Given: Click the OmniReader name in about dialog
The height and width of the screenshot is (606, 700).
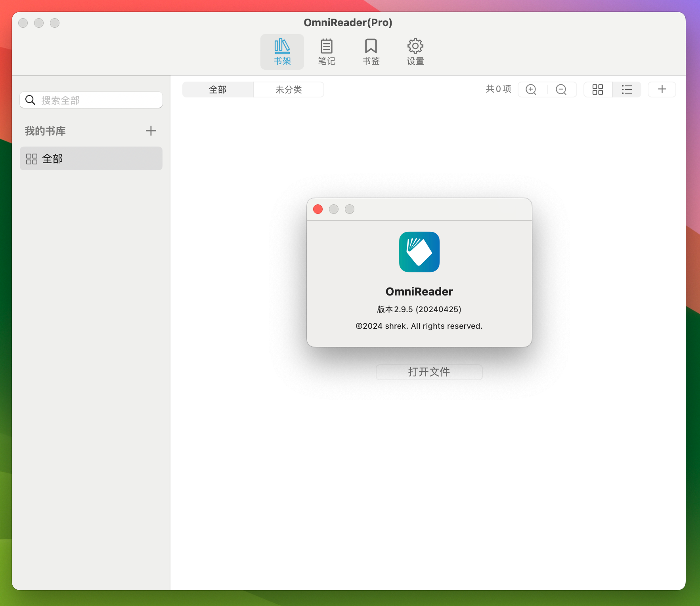Looking at the screenshot, I should click(x=419, y=292).
